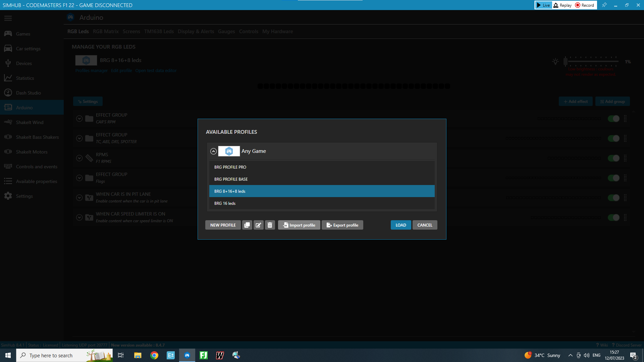Click the NEW PROFILE button

tap(223, 225)
